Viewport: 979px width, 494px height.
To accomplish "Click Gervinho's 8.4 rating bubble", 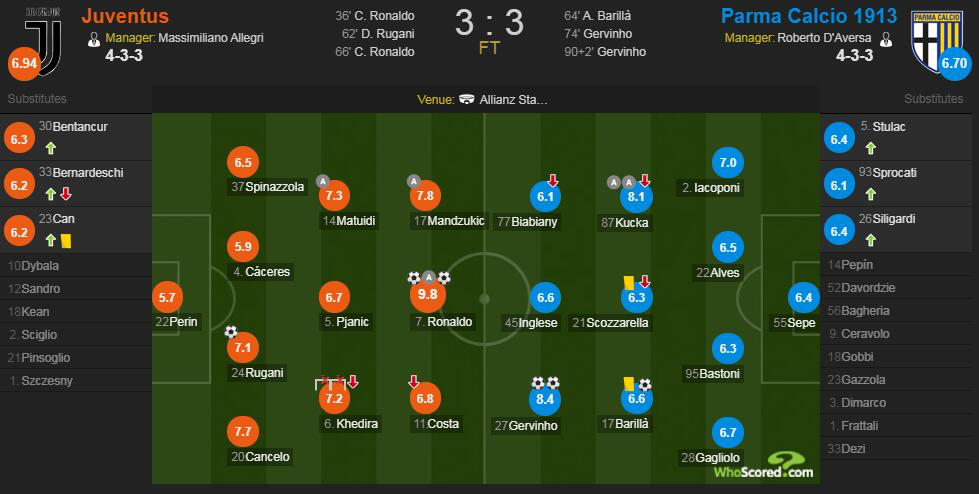I will click(x=546, y=400).
